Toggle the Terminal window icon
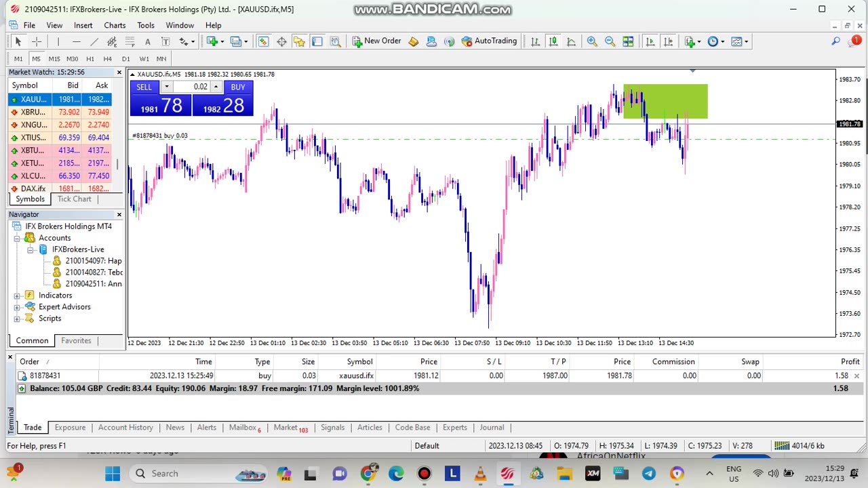Screen dimensions: 868x488 [x=317, y=41]
